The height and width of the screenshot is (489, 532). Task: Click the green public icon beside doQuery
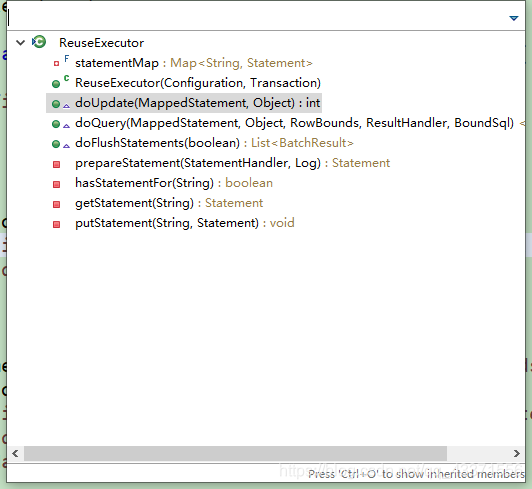[x=56, y=124]
